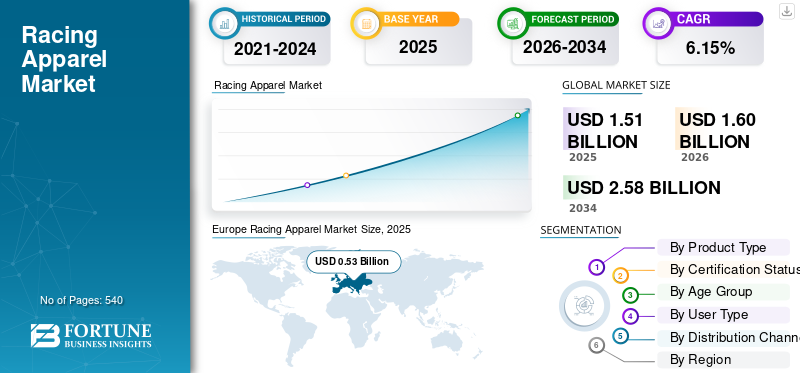Select By Distribution Channel segment
The width and height of the screenshot is (800, 373).
(x=729, y=337)
